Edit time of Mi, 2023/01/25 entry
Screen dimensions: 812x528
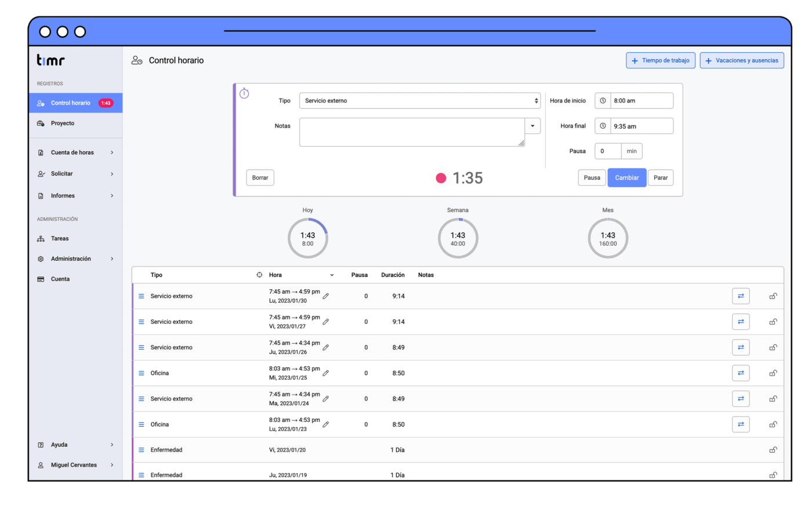326,373
